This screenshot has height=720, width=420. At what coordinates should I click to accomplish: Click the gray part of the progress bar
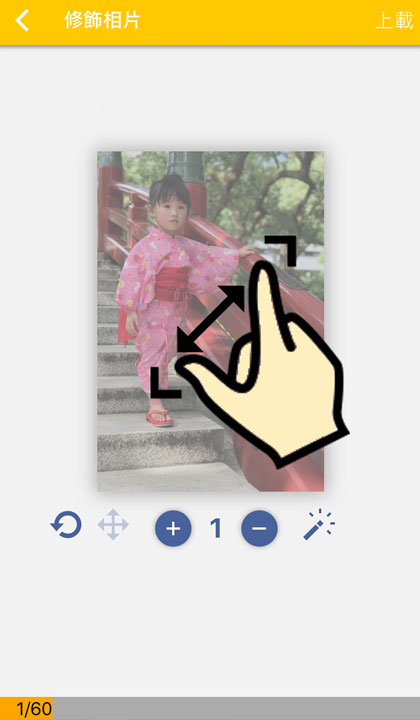(236, 709)
